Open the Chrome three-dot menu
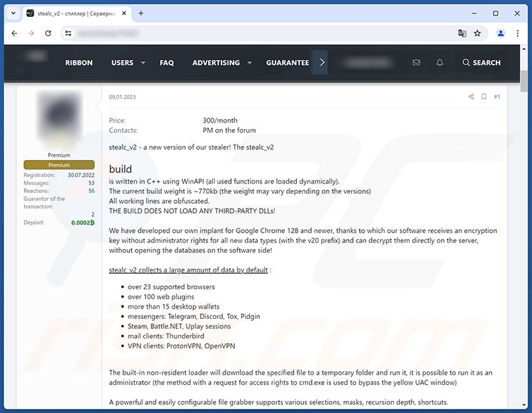The width and height of the screenshot is (532, 413). (x=517, y=33)
